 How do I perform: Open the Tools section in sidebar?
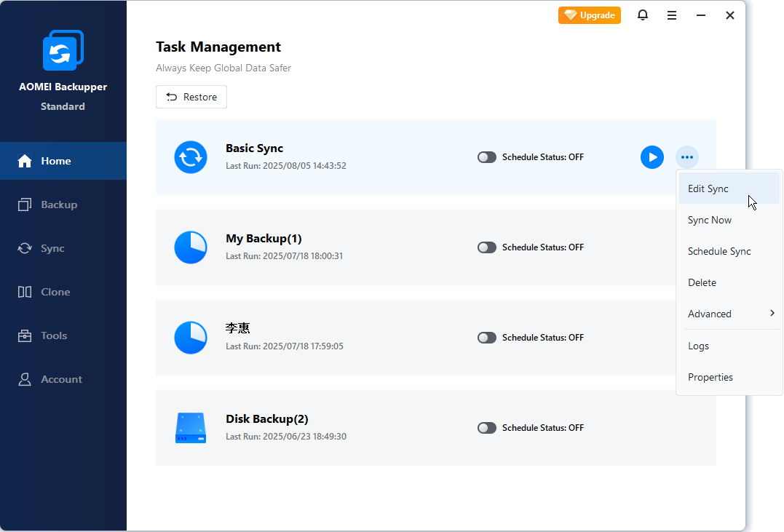pos(54,336)
